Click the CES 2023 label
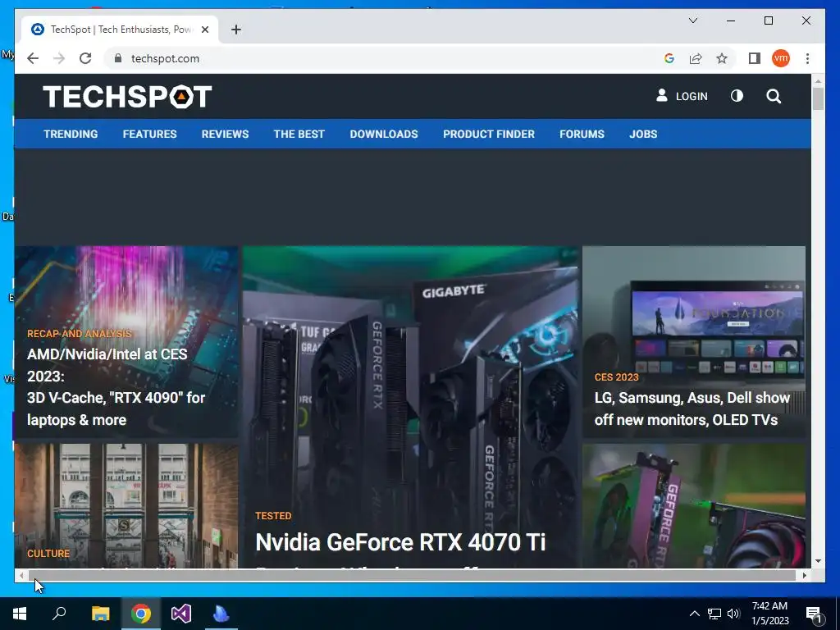 tap(616, 377)
